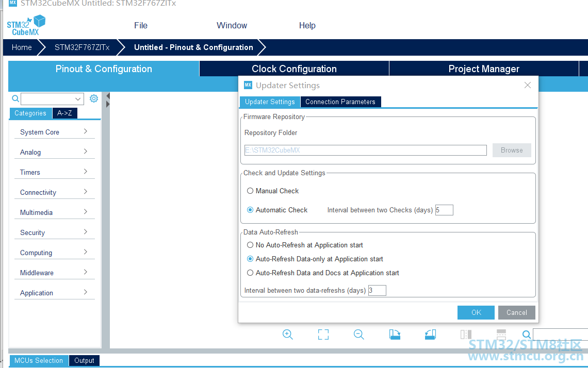Expand the Computing category
588x368 pixels.
[x=54, y=253]
